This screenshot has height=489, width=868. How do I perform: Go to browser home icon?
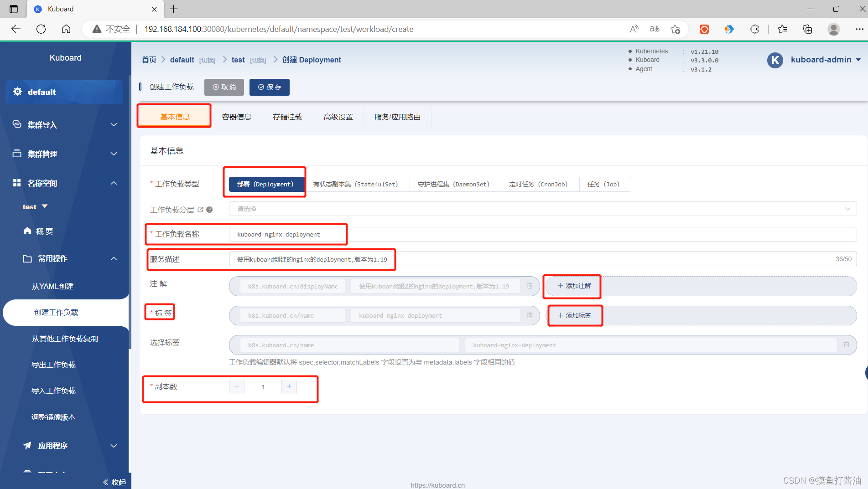[x=66, y=29]
